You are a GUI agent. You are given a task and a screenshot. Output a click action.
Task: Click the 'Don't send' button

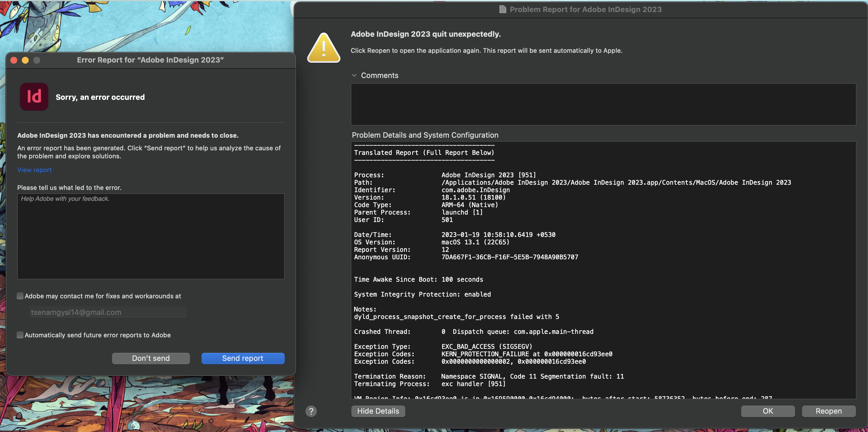pyautogui.click(x=151, y=358)
